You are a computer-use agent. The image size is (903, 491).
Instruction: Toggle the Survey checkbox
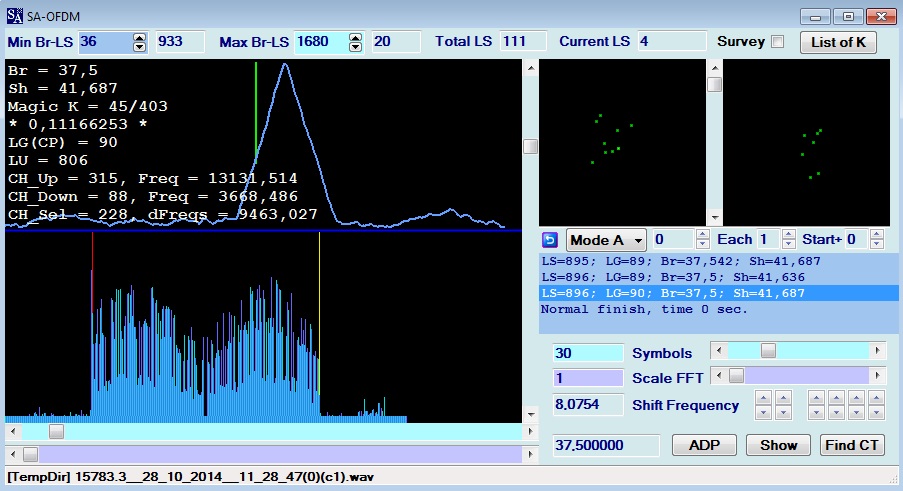point(777,42)
